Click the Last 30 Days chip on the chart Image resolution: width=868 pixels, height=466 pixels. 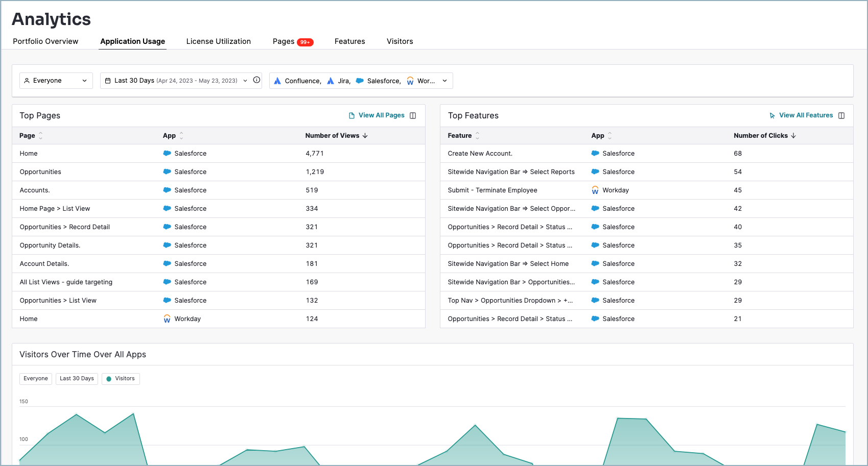[x=77, y=378]
